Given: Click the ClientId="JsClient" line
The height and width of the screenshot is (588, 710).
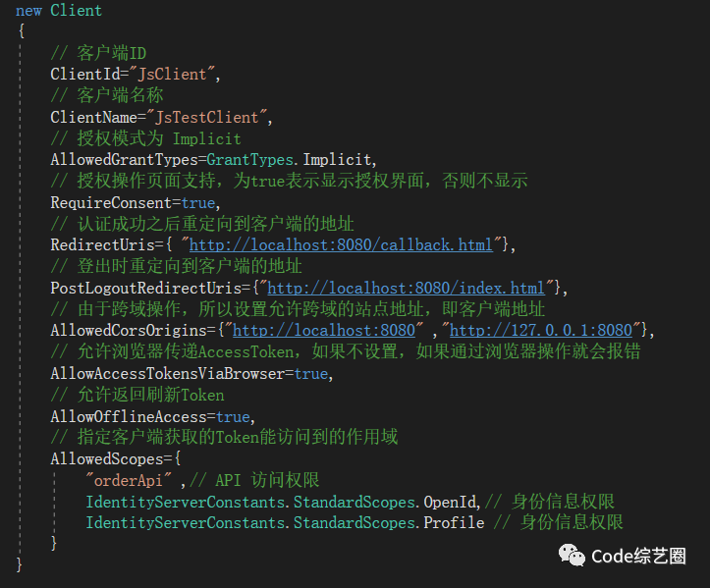Looking at the screenshot, I should pos(136,75).
